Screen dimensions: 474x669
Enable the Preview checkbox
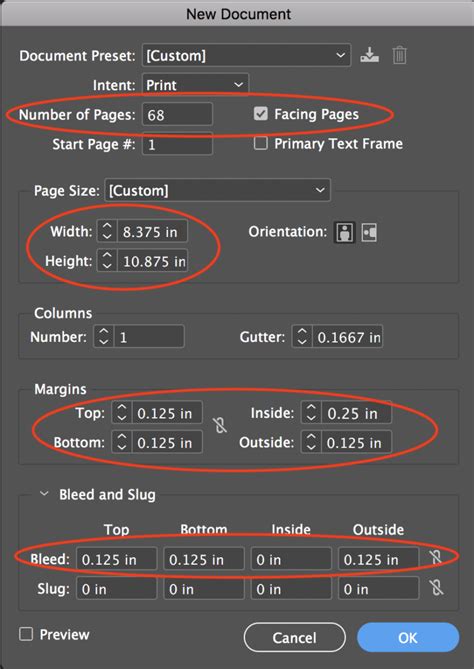[26, 634]
